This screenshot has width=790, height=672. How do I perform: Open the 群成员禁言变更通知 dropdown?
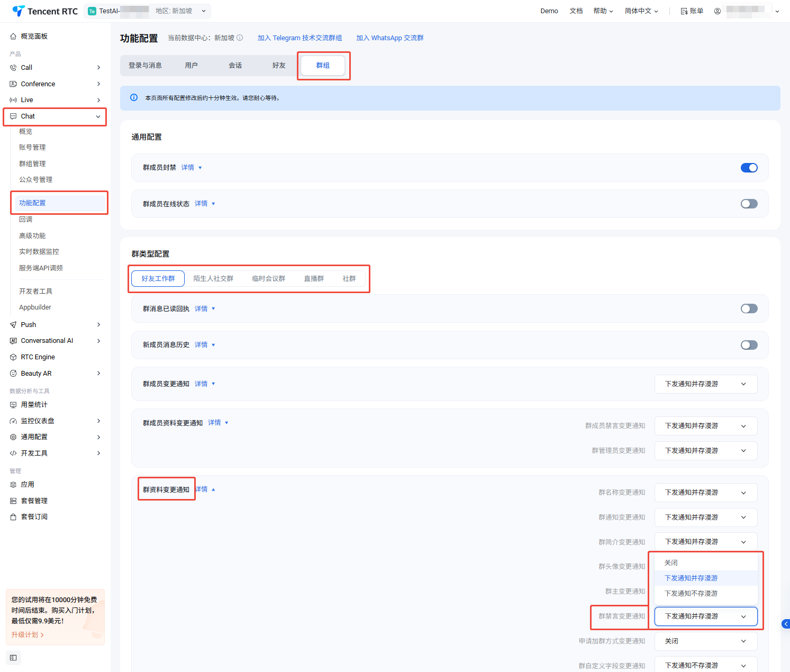click(x=706, y=426)
